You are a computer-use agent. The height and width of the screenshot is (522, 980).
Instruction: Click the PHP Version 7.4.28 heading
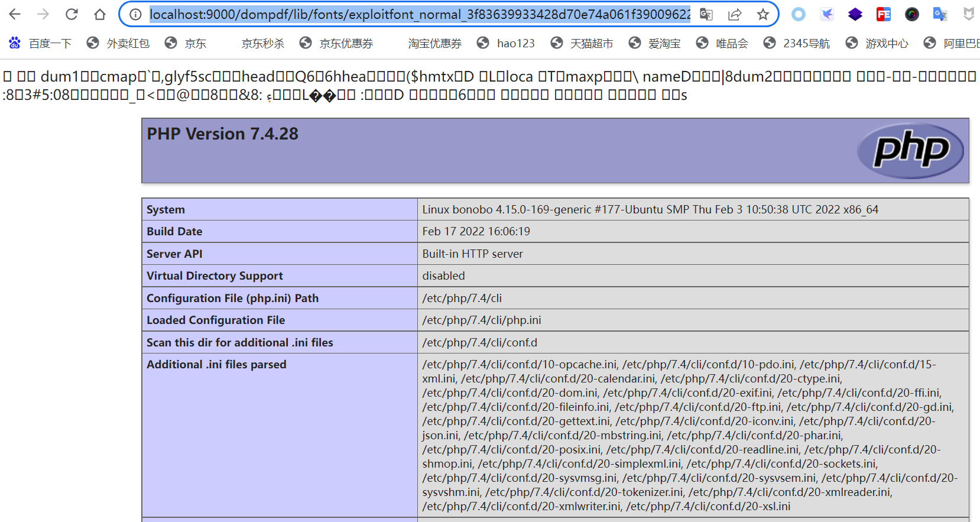(222, 134)
